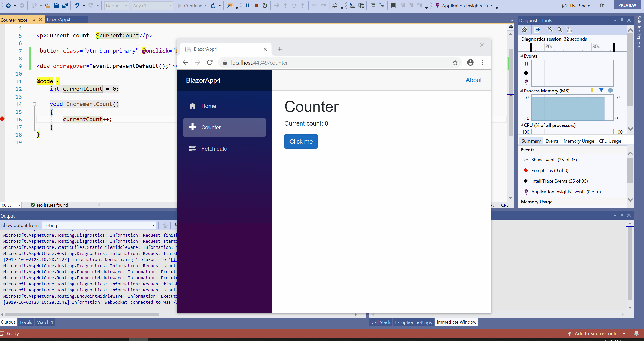Toggle a bookmark in the editor toolbar

click(x=393, y=5)
